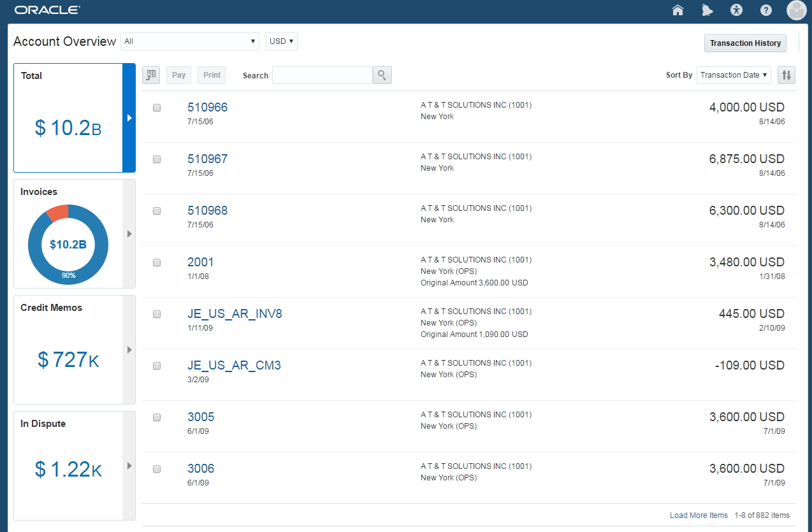
Task: Click the orange segment of Invoices donut
Action: click(57, 213)
